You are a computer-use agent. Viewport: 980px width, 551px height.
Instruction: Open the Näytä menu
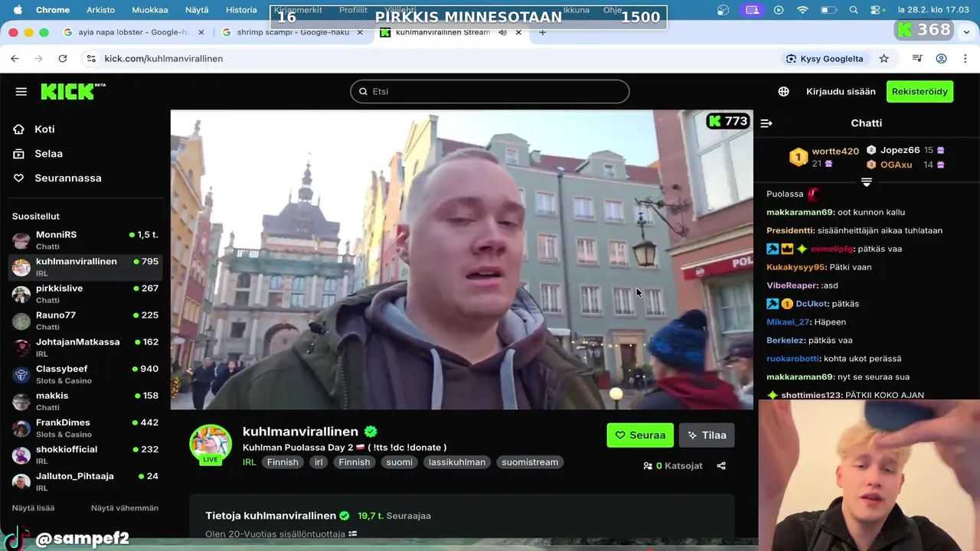coord(197,10)
